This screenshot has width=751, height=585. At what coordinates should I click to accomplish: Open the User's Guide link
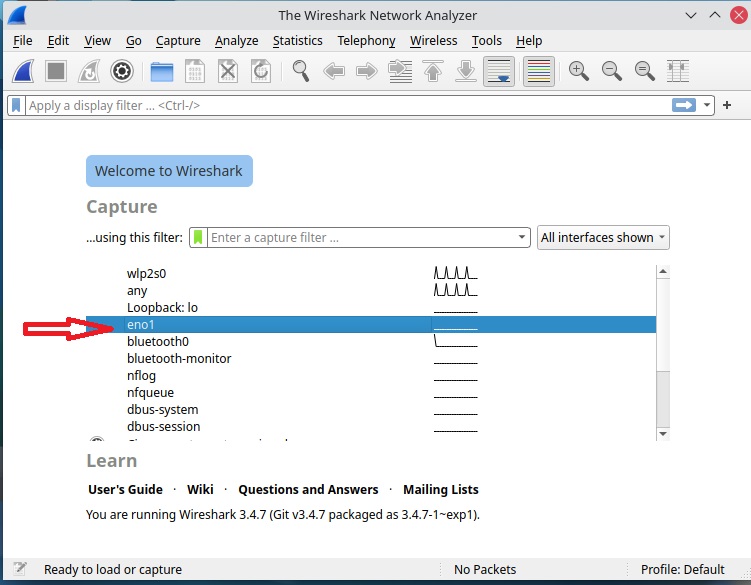(125, 489)
